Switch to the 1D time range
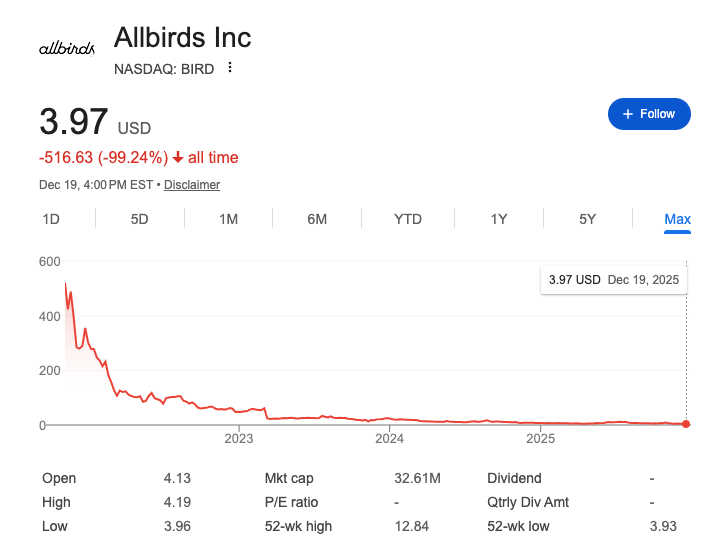This screenshot has height=556, width=705. (x=51, y=219)
